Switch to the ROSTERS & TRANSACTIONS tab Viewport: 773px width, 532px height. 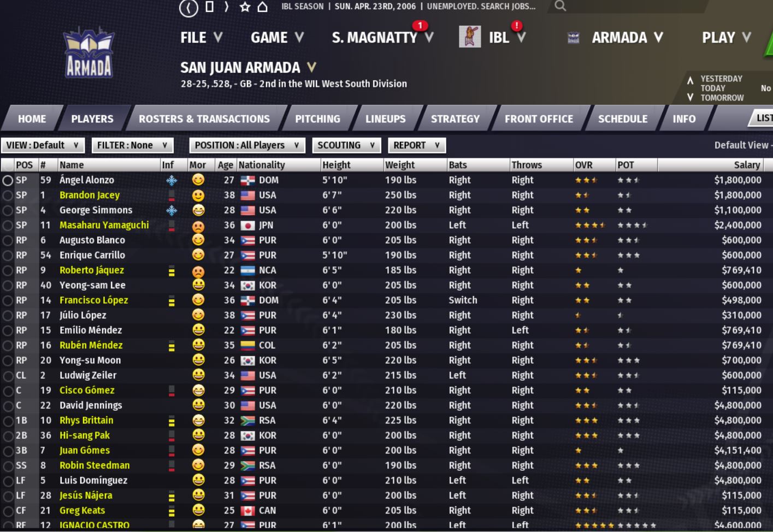(x=204, y=119)
